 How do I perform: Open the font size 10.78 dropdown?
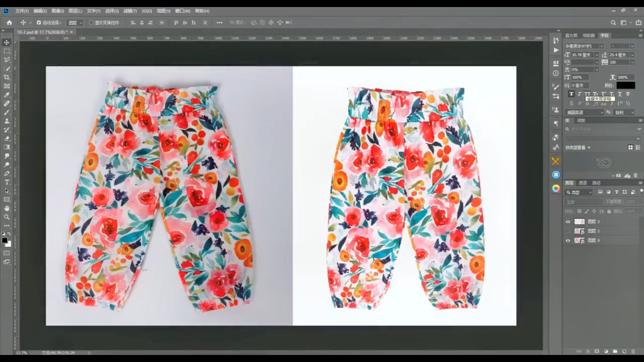click(597, 55)
